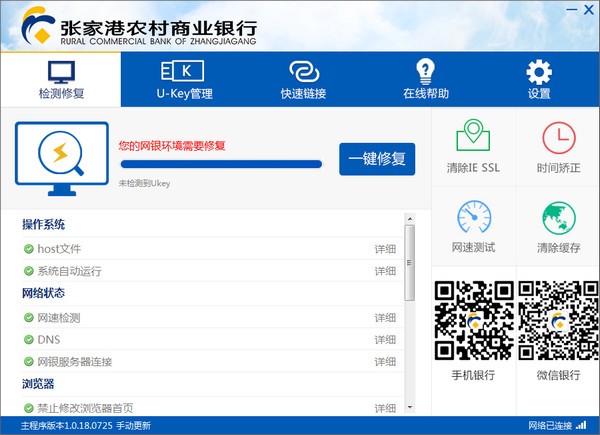Select the 网速检测 row text
The height and width of the screenshot is (435, 600).
pos(59,318)
